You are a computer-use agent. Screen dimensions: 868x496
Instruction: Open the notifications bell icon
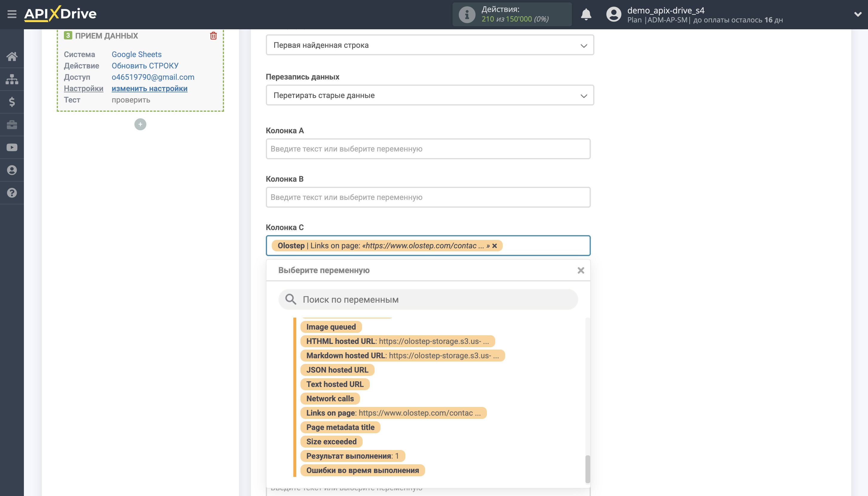coord(586,14)
